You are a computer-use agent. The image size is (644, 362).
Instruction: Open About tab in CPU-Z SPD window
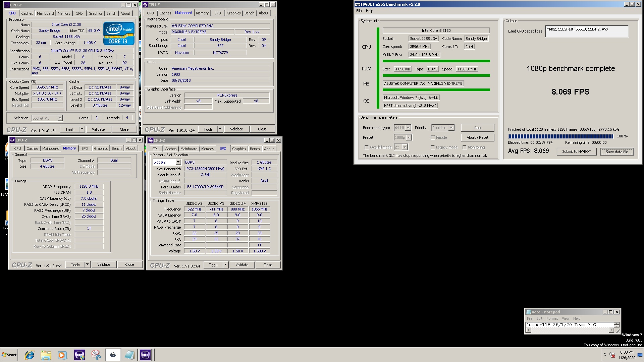(x=269, y=149)
